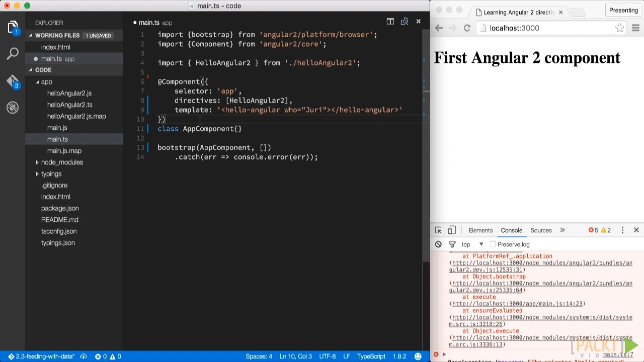Viewport: 644px width, 362px height.
Task: Open the errors and warnings status indicator
Action: tap(108, 356)
